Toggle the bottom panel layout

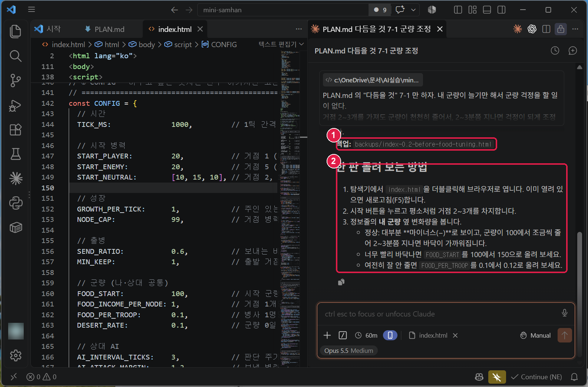tap(487, 10)
